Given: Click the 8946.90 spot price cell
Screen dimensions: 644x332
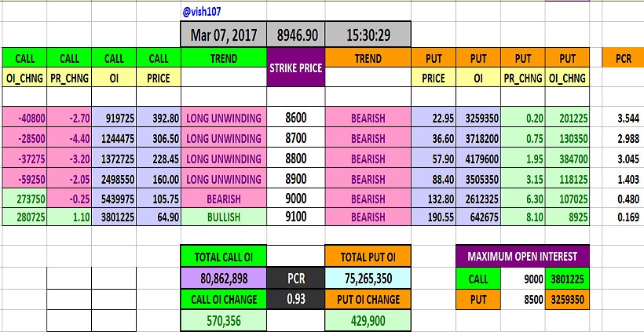Looking at the screenshot, I should tap(296, 35).
